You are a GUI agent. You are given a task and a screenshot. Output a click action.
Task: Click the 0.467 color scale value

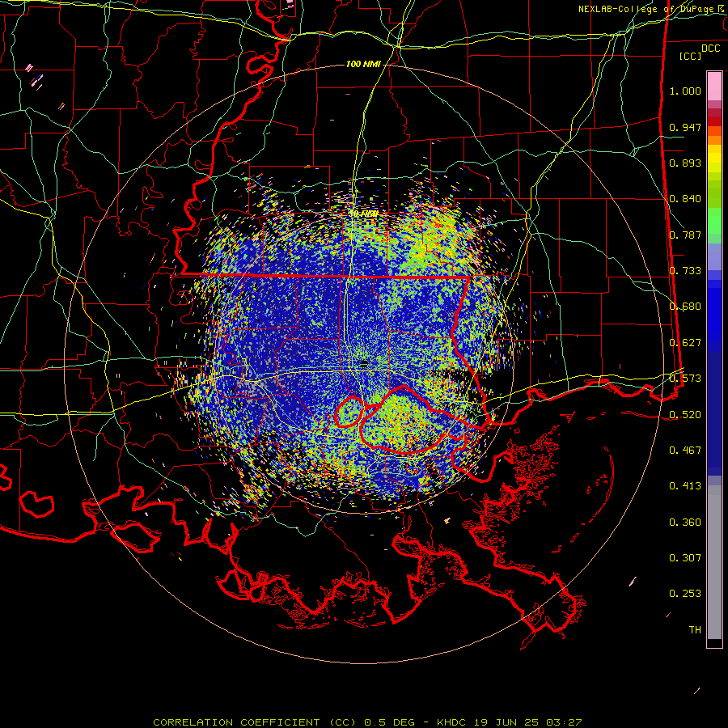click(685, 451)
